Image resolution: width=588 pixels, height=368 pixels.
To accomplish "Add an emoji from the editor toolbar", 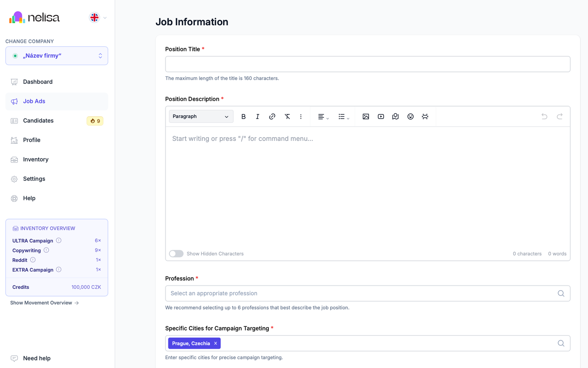I will click(410, 116).
